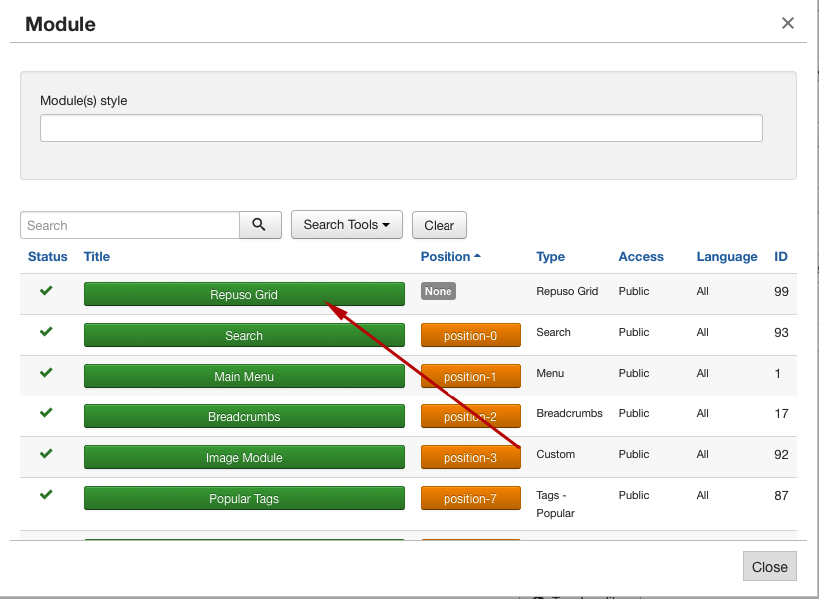Select the Search module title button
Image resolution: width=819 pixels, height=599 pixels.
(244, 335)
